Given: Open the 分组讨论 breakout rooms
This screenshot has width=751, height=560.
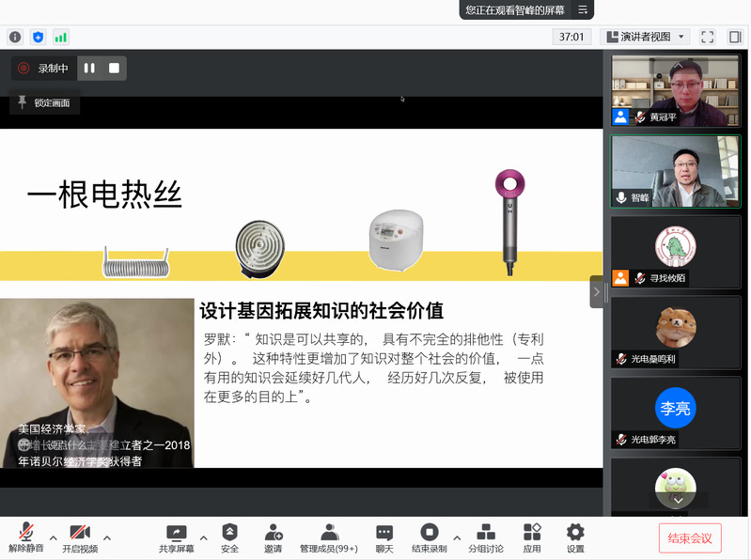Looking at the screenshot, I should (x=486, y=537).
